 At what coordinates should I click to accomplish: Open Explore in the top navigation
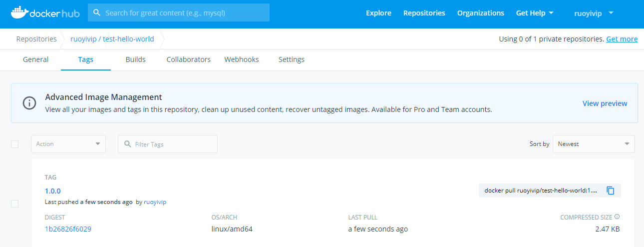pyautogui.click(x=378, y=13)
